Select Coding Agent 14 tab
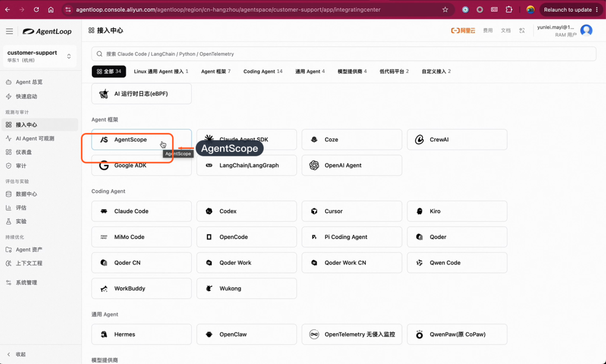 coord(263,71)
